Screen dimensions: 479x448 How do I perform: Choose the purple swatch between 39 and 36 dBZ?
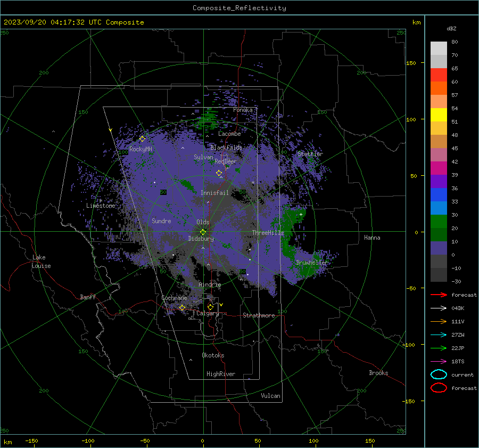click(x=439, y=181)
